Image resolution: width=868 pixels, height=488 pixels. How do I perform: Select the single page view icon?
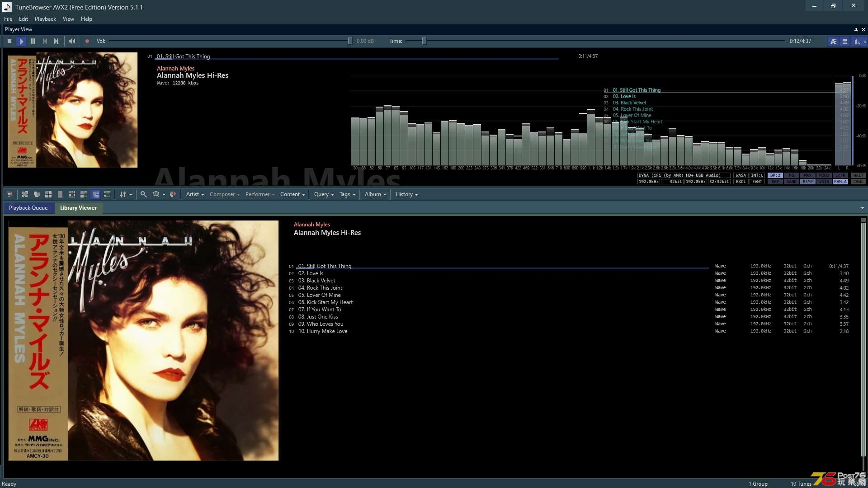pyautogui.click(x=60, y=194)
